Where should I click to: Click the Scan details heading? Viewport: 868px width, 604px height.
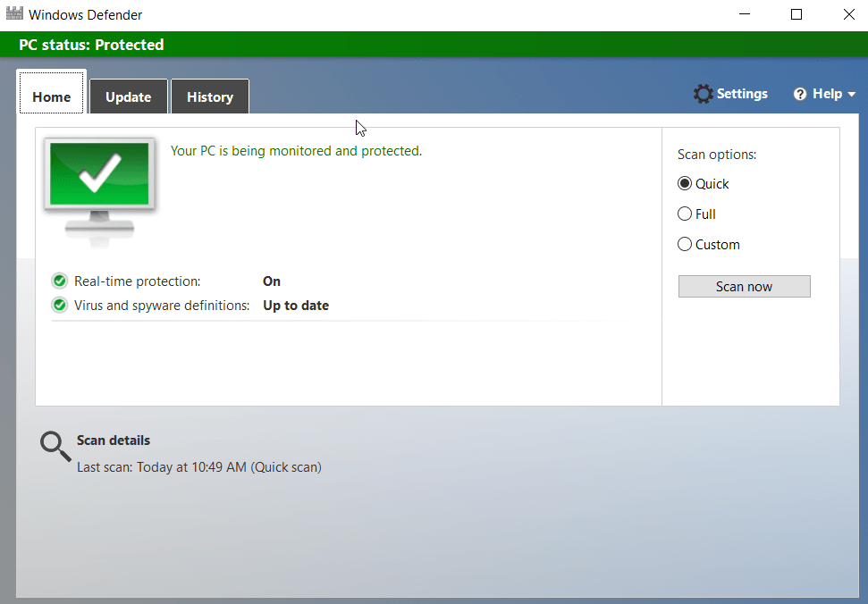coord(114,440)
